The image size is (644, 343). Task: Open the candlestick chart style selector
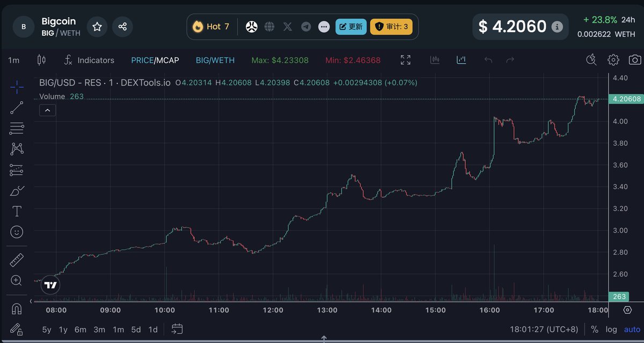point(42,60)
